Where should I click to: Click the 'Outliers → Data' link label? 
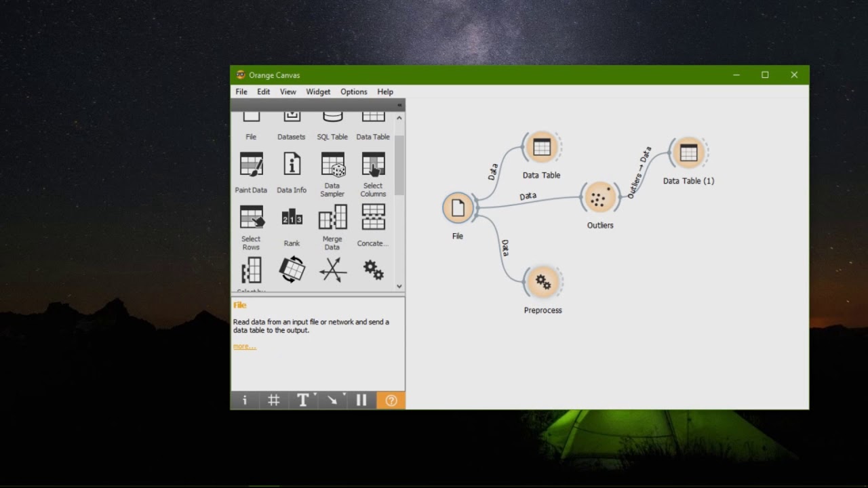(638, 172)
